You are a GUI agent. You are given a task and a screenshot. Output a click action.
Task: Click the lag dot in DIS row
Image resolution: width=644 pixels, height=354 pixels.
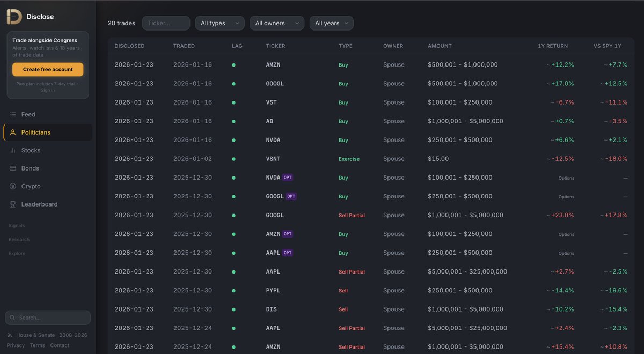pos(233,309)
